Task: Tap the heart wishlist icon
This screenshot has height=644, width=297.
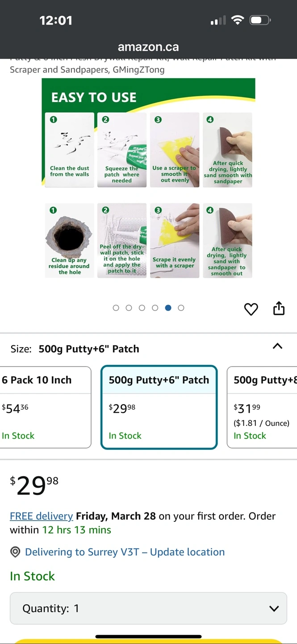Action: 251,309
